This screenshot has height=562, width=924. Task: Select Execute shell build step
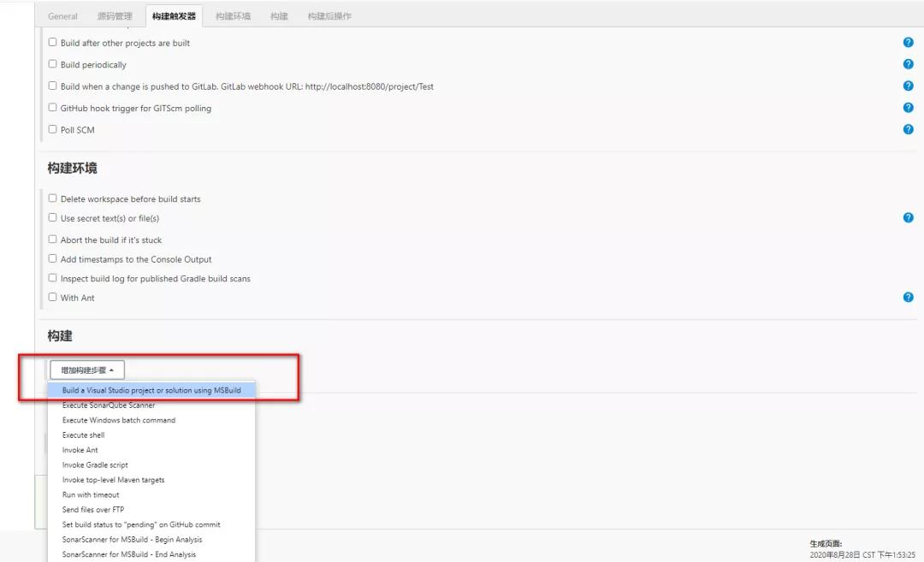pos(84,435)
